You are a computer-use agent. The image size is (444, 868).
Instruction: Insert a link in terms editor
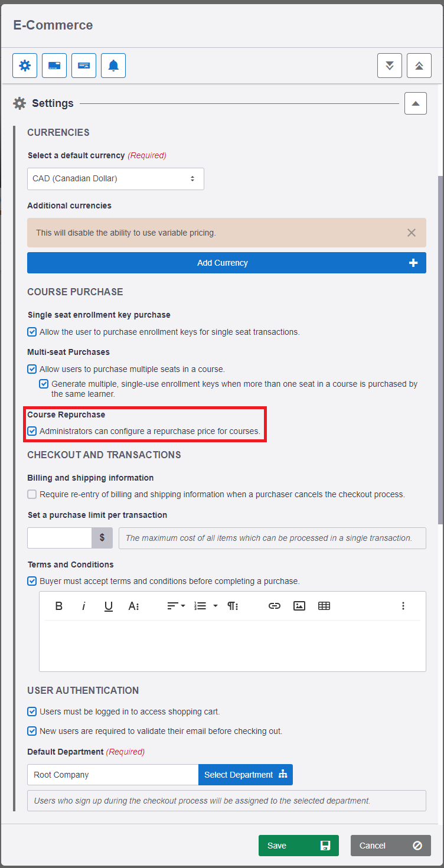pyautogui.click(x=275, y=606)
